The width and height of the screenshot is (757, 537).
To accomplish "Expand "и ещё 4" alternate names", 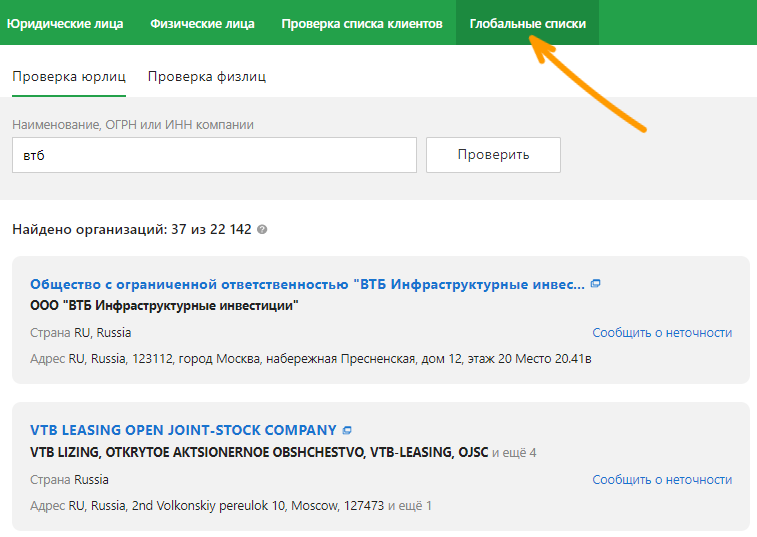I will point(514,452).
